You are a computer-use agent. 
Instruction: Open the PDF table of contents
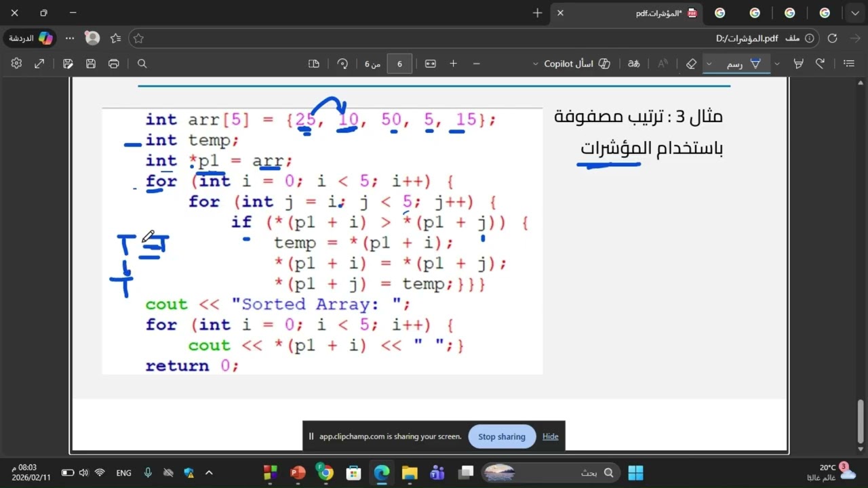848,64
